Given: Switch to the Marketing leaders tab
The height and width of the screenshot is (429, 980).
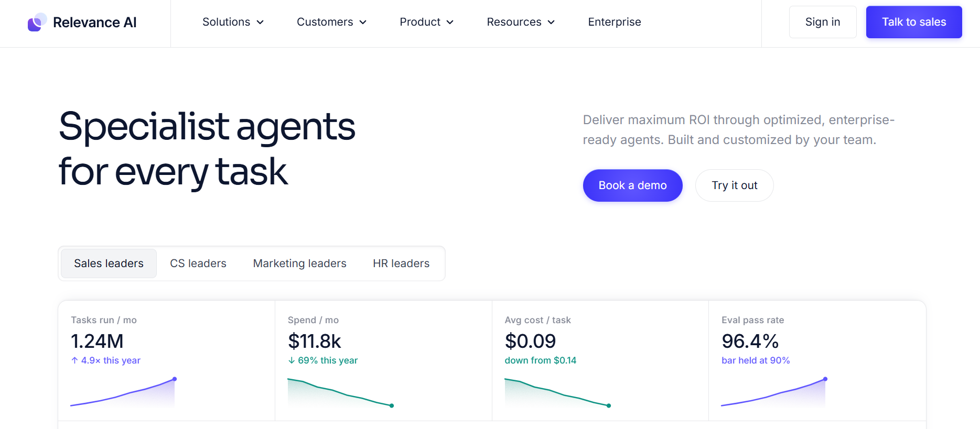Looking at the screenshot, I should [300, 263].
